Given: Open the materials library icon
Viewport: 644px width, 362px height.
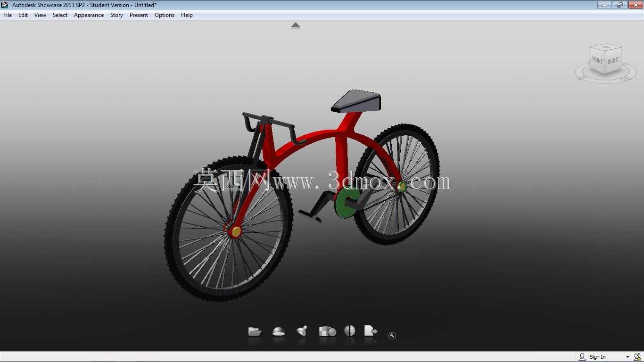Looking at the screenshot, I should pyautogui.click(x=327, y=331).
